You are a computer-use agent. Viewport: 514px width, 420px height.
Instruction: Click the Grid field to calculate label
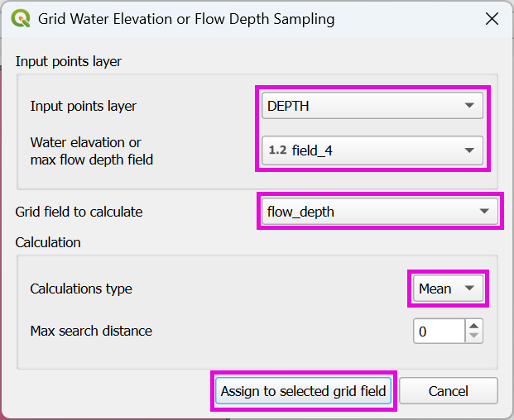point(79,212)
